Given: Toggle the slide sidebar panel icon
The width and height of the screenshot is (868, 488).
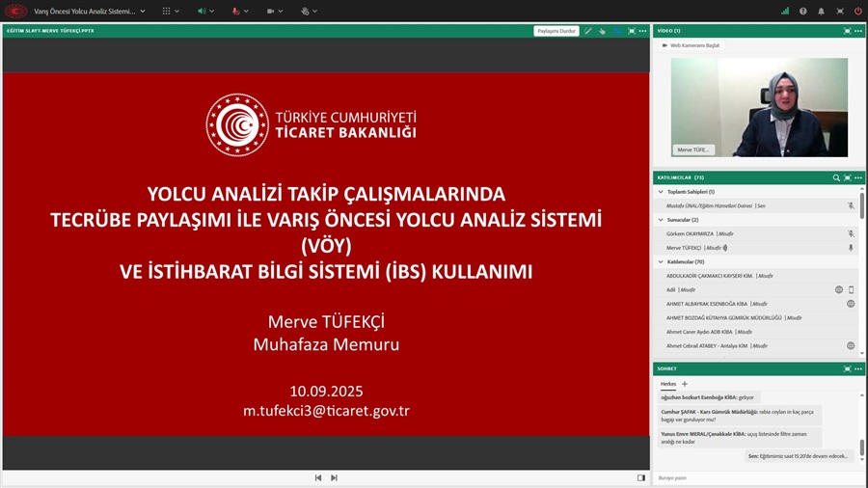Looking at the screenshot, I should coord(641,478).
